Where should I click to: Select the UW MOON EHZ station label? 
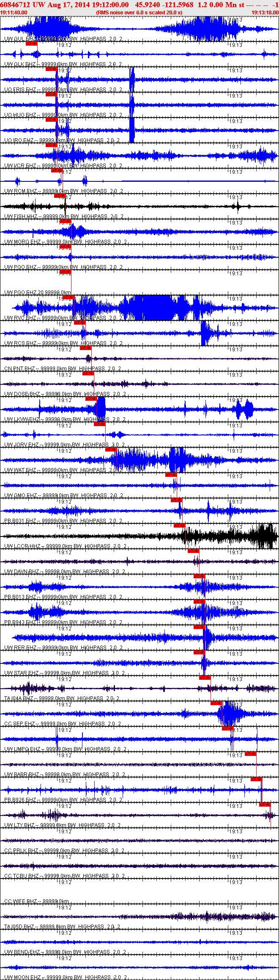[22, 977]
